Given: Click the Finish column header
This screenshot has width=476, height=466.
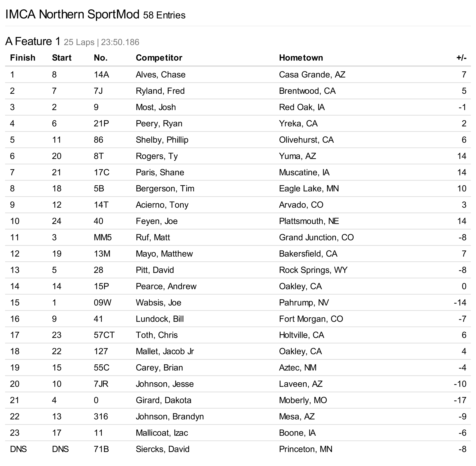Looking at the screenshot, I should point(23,58).
